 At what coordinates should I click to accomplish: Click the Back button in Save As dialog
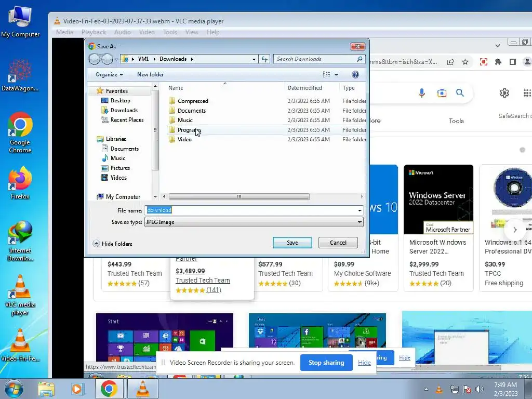click(95, 59)
